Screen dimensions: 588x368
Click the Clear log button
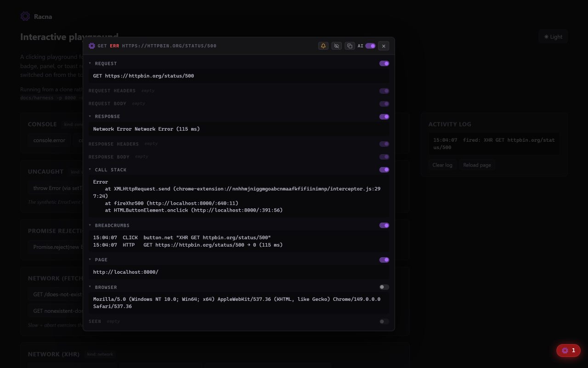442,165
